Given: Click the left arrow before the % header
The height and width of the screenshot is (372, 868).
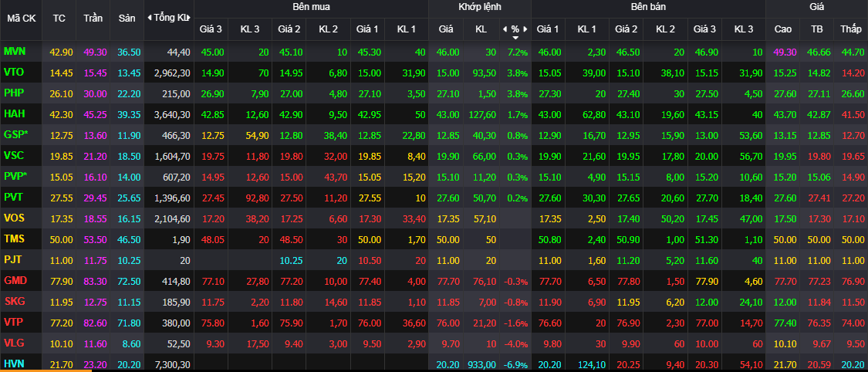Looking at the screenshot, I should coord(504,29).
